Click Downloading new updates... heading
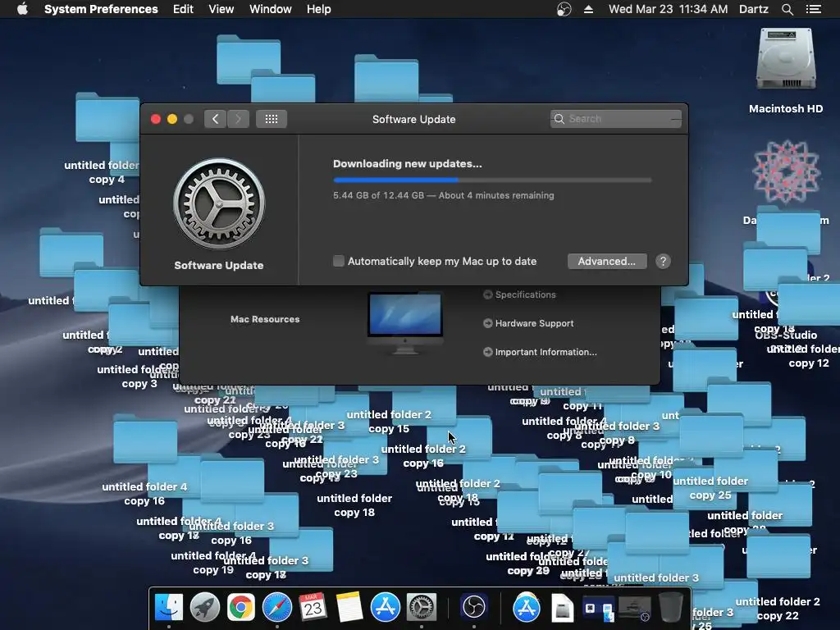Screen dimensions: 840x630 tap(408, 164)
